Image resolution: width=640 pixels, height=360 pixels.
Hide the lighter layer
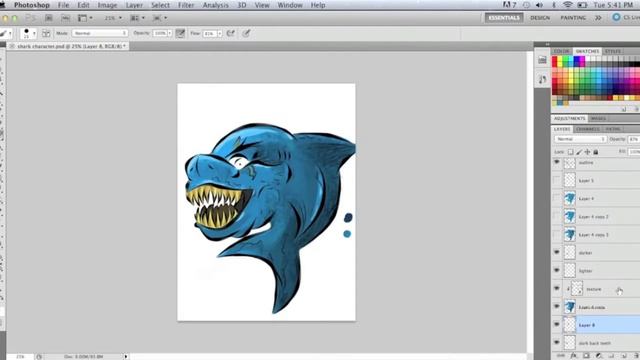pyautogui.click(x=557, y=271)
